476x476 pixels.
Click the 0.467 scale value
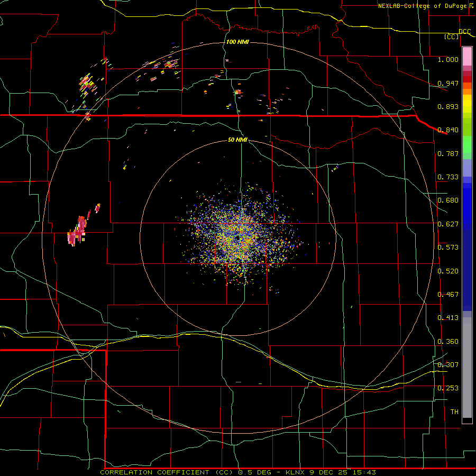tap(448, 295)
